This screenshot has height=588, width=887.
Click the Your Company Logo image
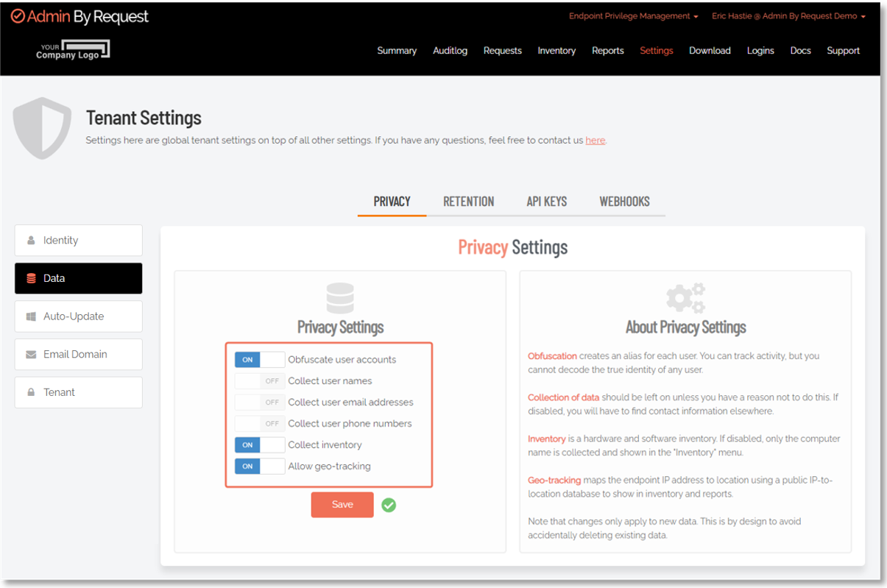click(x=73, y=50)
